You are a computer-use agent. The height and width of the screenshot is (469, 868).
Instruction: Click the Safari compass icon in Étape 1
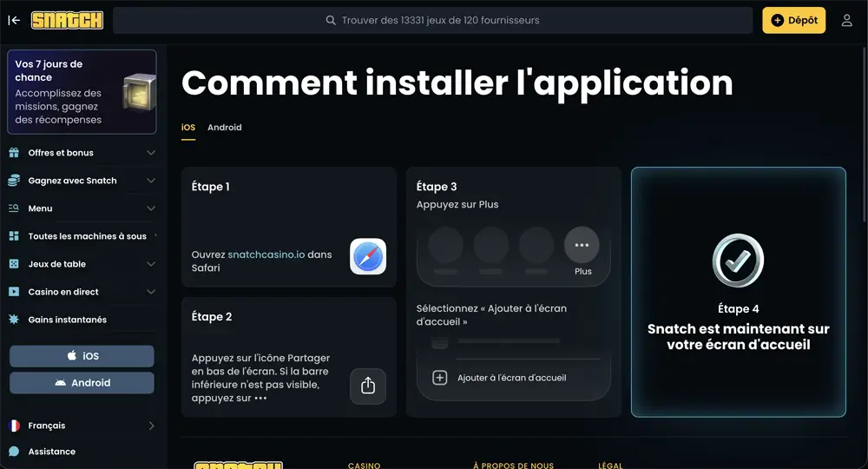point(368,256)
